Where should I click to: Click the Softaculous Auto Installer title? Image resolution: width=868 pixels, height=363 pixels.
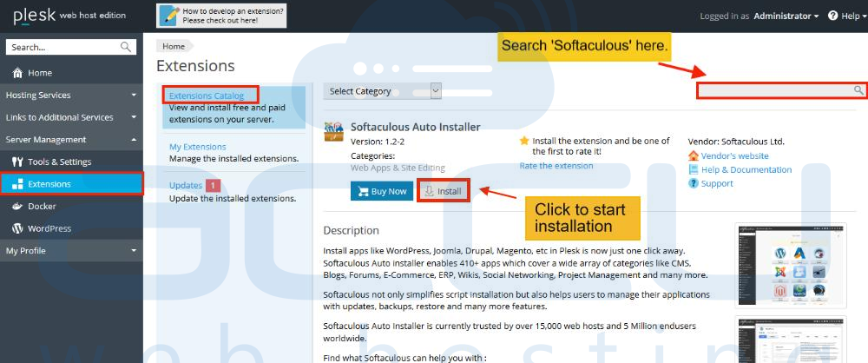(416, 127)
